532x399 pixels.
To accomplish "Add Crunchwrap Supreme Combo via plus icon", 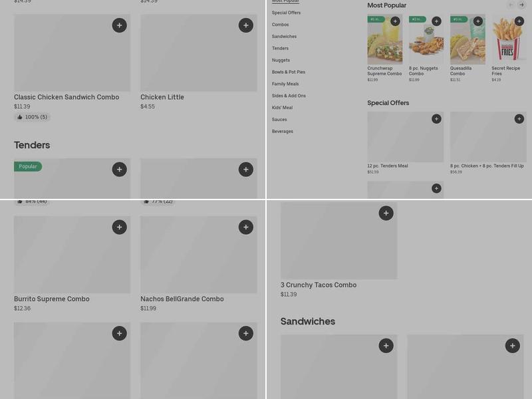I will (395, 21).
